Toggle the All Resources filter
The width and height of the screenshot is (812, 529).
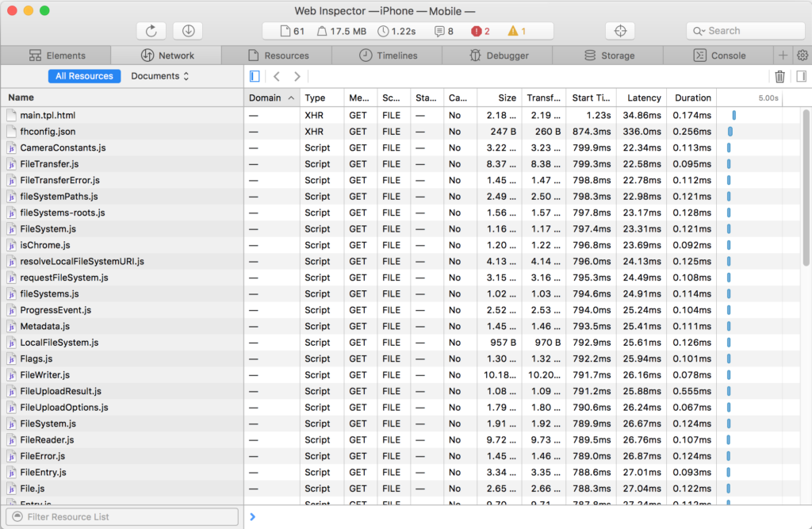(84, 76)
